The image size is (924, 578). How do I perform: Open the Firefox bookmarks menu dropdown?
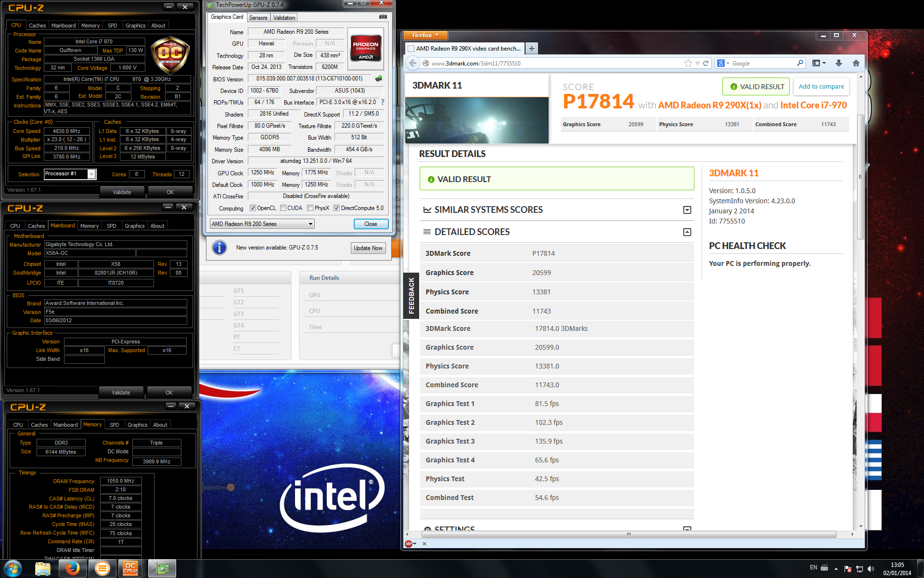pyautogui.click(x=819, y=63)
